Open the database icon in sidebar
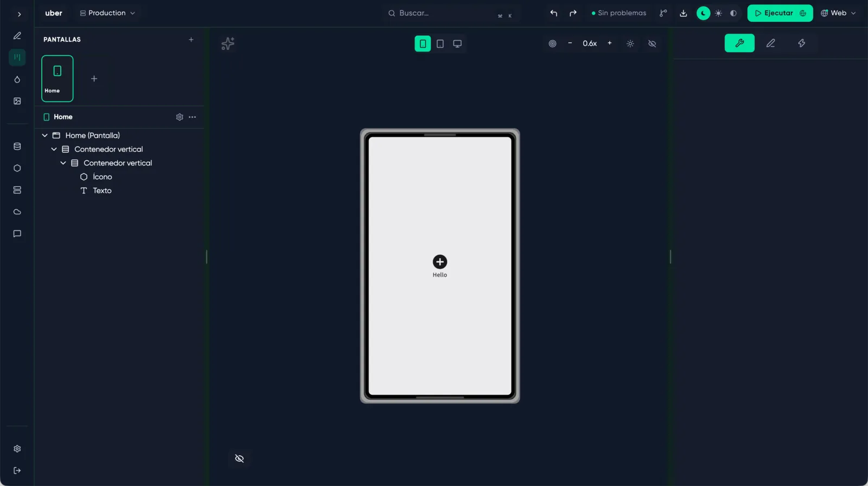Image resolution: width=868 pixels, height=486 pixels. pos(17,146)
